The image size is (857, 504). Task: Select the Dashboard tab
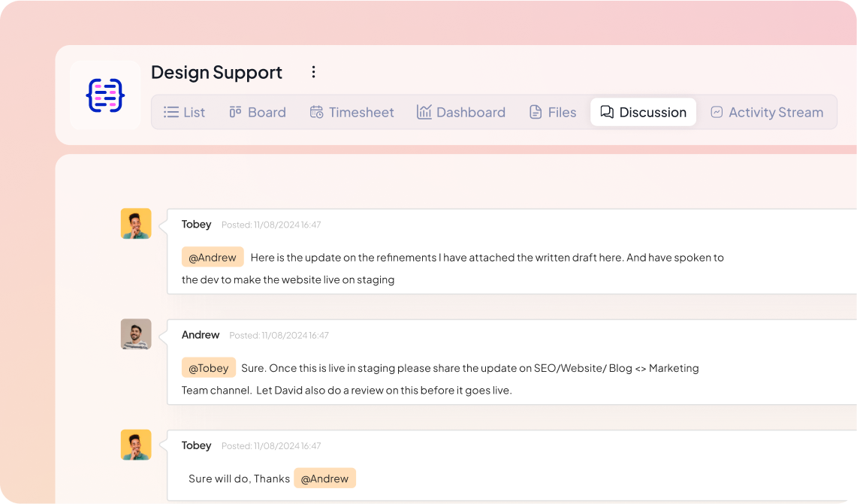(460, 112)
